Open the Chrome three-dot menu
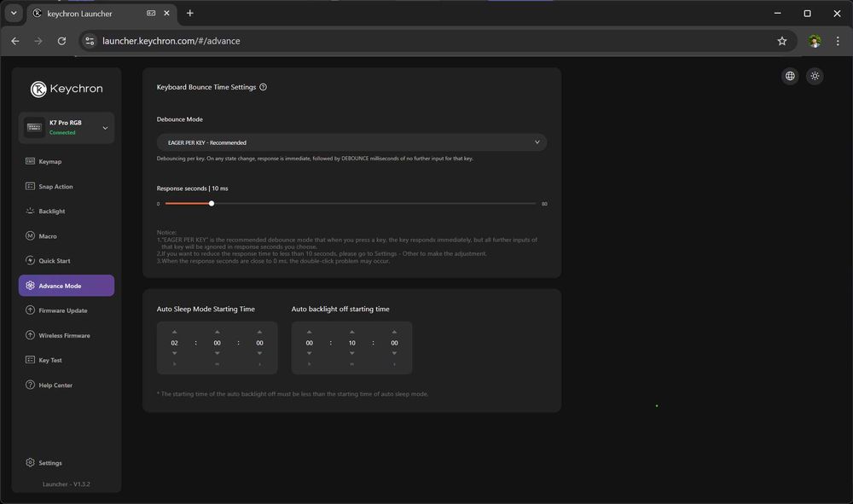The width and height of the screenshot is (853, 504). [x=838, y=41]
